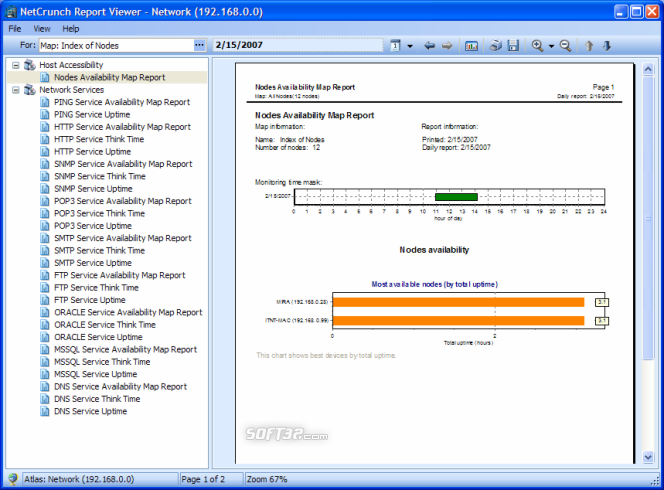Select DNS Service Availability Map Report
Screen dimensions: 664x490
[120, 386]
